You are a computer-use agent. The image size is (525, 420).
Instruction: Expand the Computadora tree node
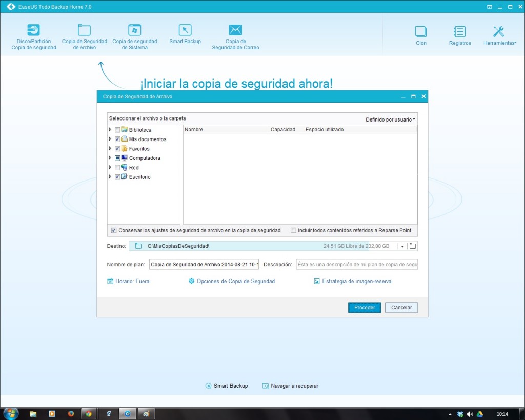[x=110, y=158]
